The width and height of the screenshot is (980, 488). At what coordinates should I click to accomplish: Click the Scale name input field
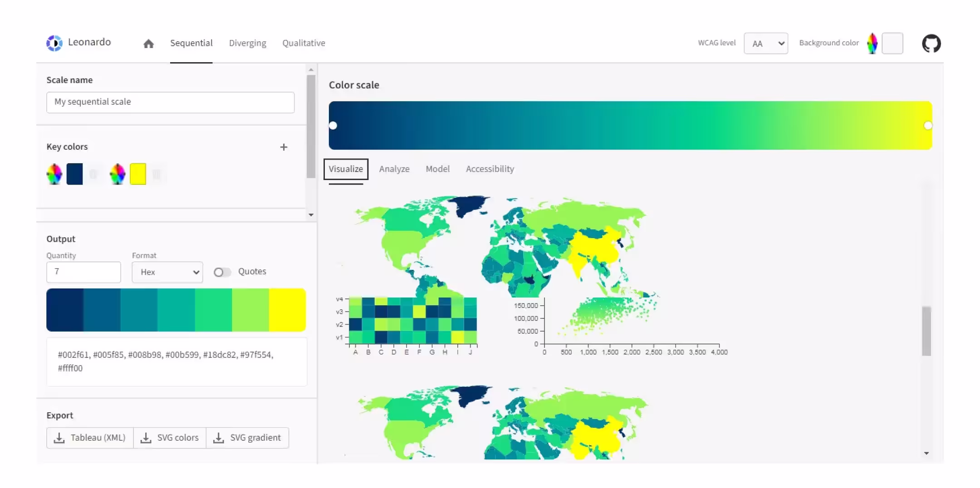pos(170,102)
